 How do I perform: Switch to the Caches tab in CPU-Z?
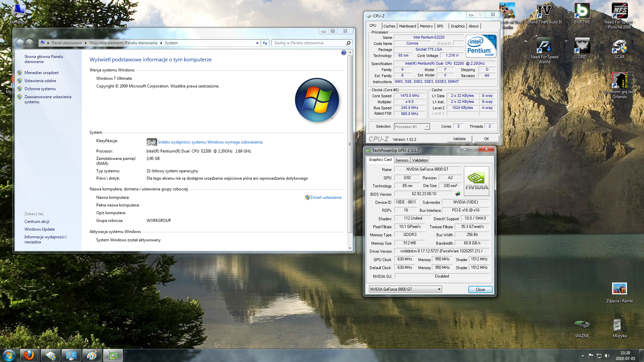click(389, 26)
